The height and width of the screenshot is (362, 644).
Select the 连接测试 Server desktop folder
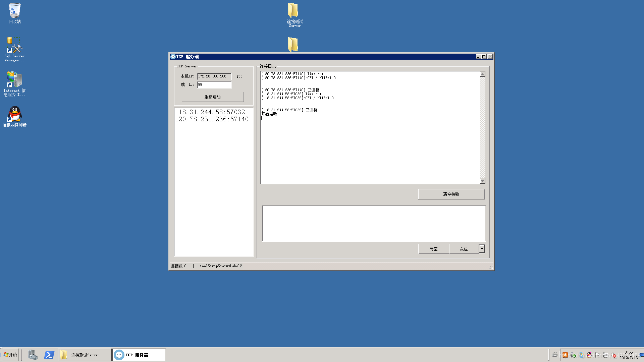click(x=294, y=15)
